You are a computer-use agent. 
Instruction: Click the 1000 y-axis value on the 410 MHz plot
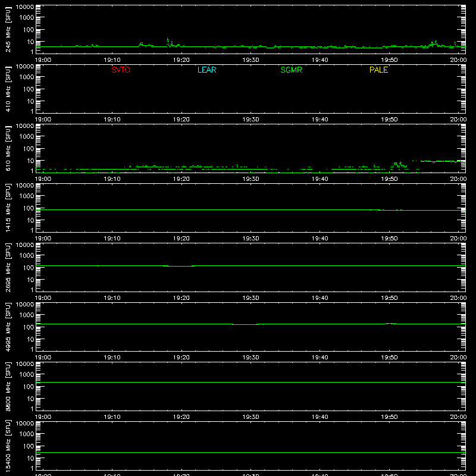point(27,77)
